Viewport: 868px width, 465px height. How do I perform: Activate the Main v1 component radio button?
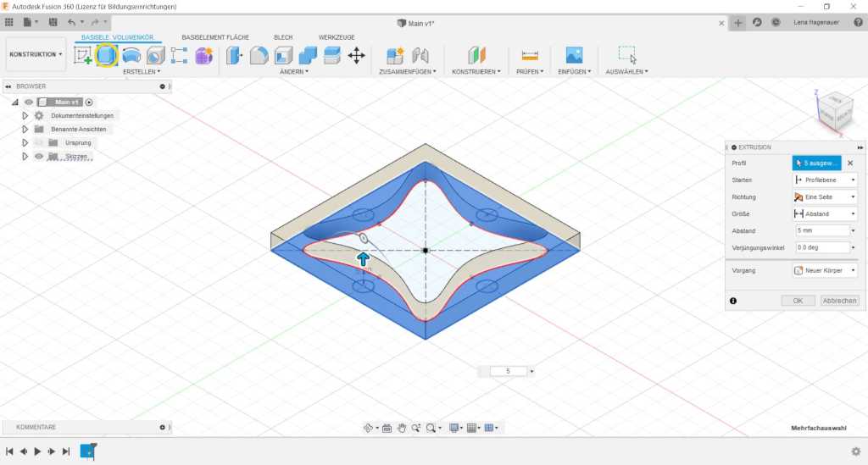click(x=89, y=102)
